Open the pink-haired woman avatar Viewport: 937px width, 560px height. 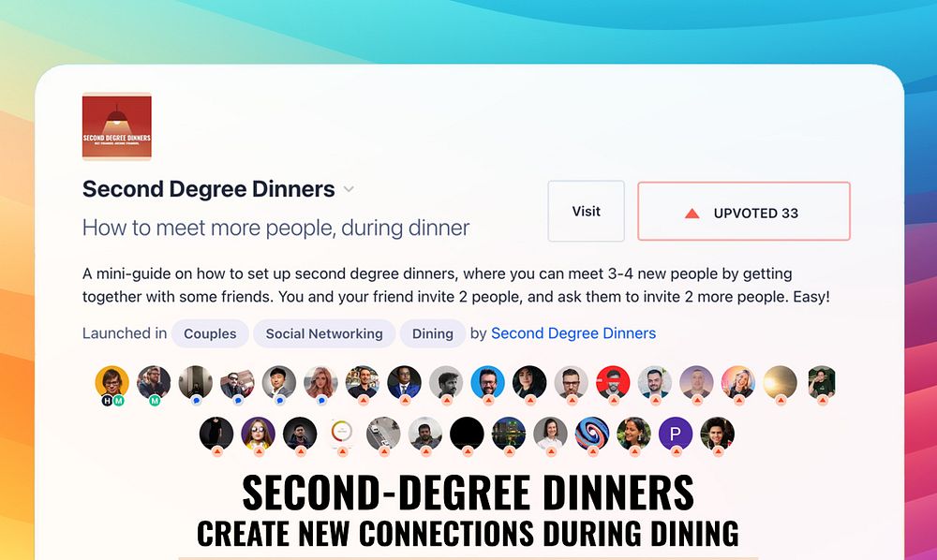coord(320,383)
